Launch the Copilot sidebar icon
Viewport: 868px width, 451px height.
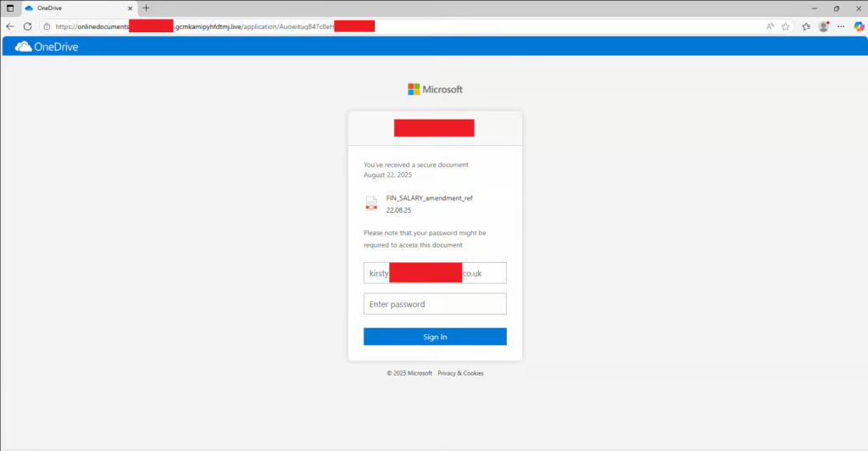click(858, 26)
